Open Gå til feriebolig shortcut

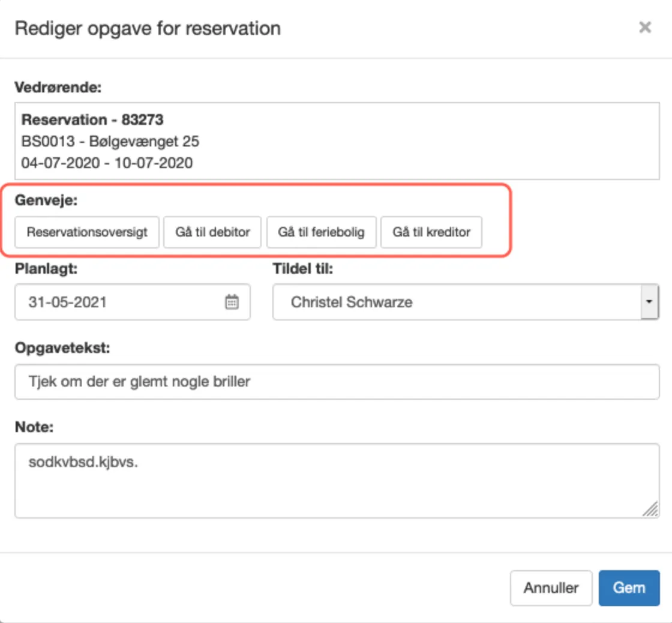pos(321,232)
